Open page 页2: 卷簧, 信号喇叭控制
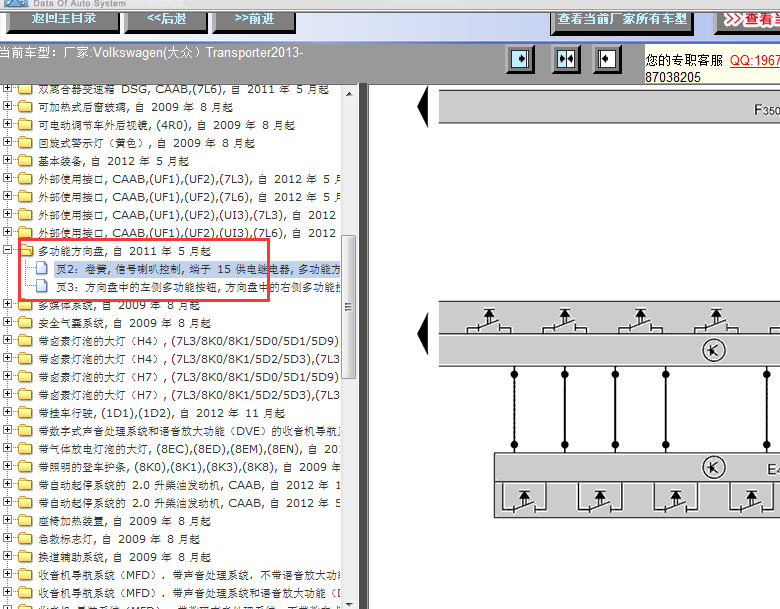Viewport: 780px width, 609px height. (197, 269)
